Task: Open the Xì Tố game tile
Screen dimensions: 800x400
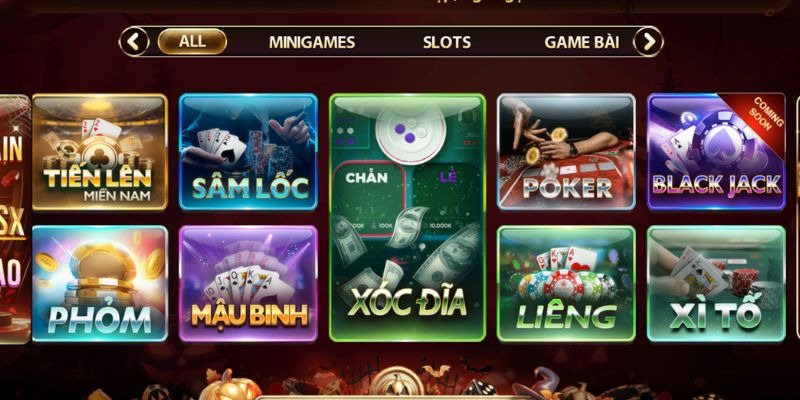Action: pyautogui.click(x=716, y=284)
